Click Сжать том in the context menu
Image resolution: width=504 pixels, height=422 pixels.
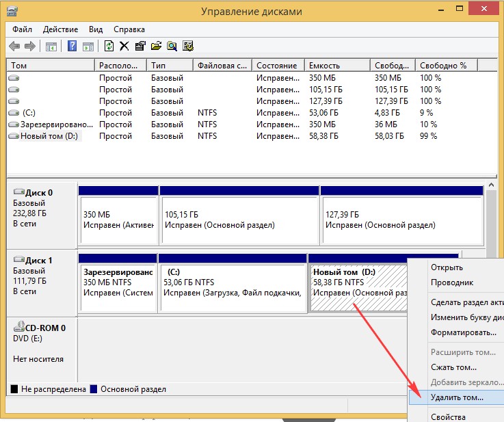coord(453,367)
